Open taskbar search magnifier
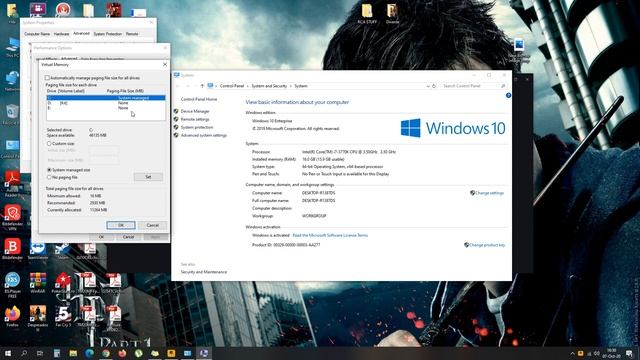The width and height of the screenshot is (640, 360). click(x=24, y=353)
